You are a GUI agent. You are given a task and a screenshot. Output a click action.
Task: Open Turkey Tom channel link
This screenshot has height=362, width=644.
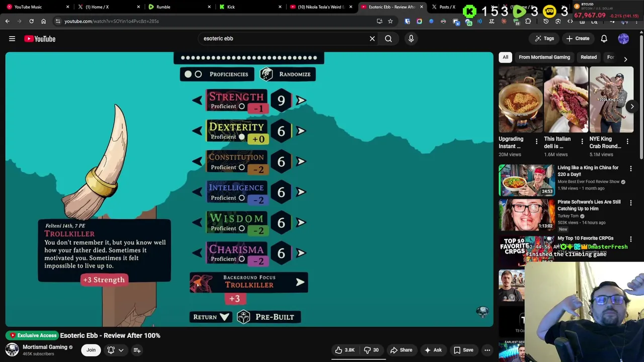[x=568, y=216]
